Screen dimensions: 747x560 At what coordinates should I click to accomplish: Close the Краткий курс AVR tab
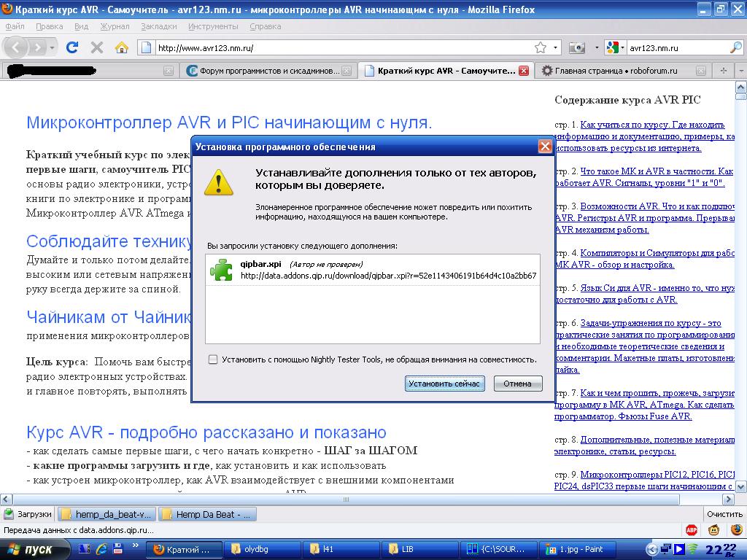pyautogui.click(x=523, y=71)
